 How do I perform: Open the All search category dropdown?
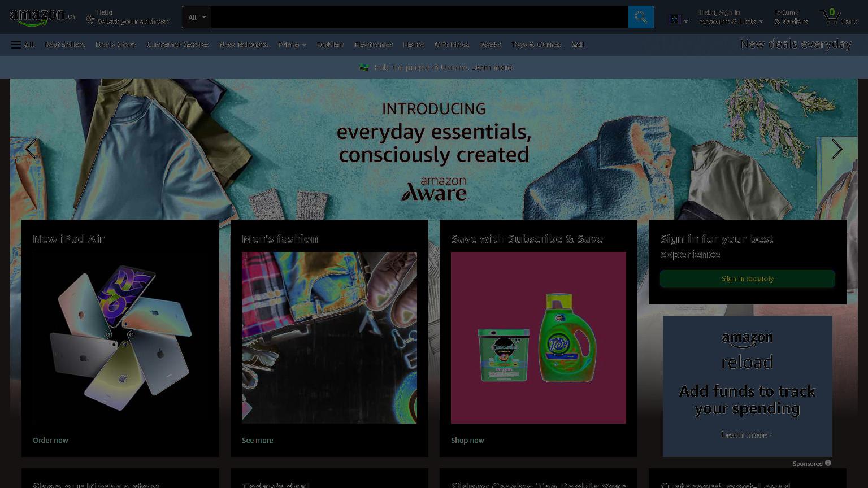(197, 17)
